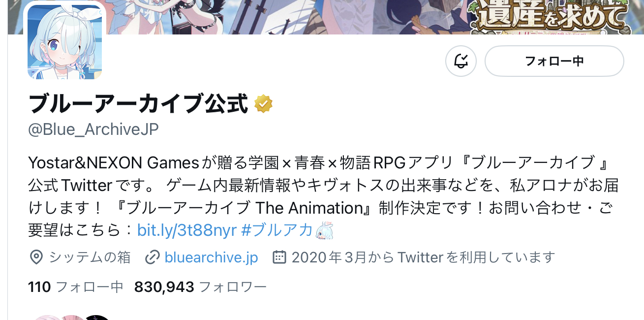Screen dimensions: 644x320
Task: Click the Arona emoji after hashtag
Action: (x=325, y=230)
